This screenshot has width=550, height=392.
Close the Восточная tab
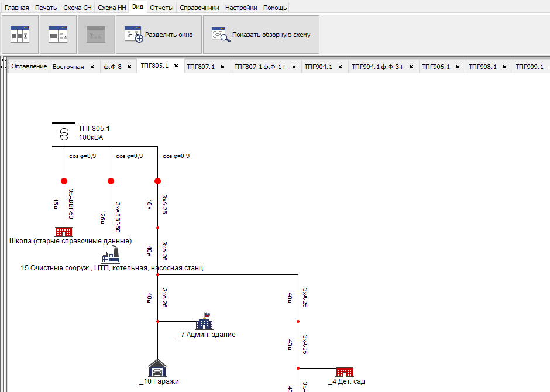[x=92, y=67]
